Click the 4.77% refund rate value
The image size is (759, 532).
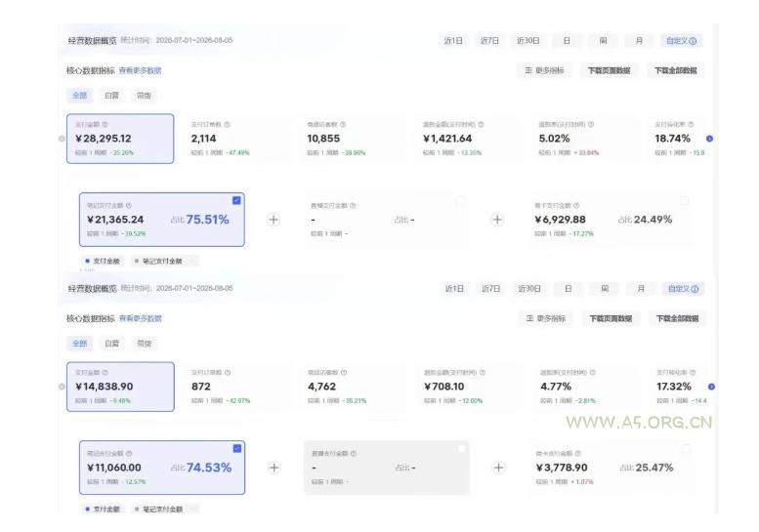click(556, 387)
